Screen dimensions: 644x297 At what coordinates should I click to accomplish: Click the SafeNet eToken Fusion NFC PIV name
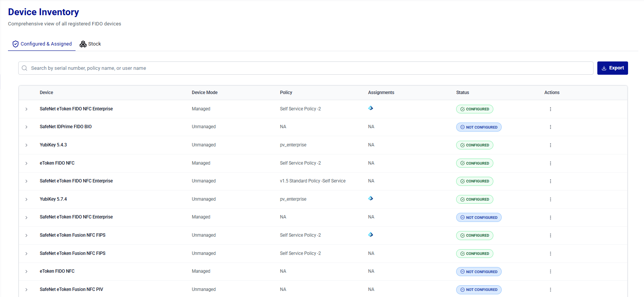71,289
